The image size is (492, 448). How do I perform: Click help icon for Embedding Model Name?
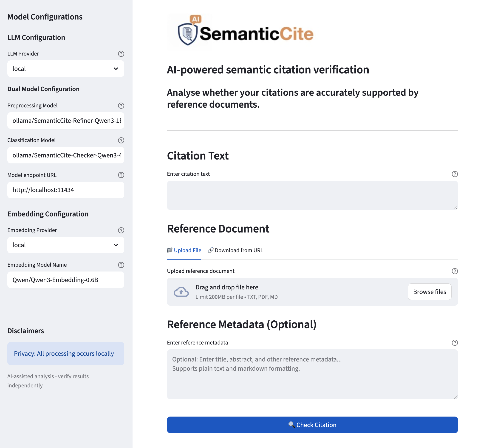121,265
